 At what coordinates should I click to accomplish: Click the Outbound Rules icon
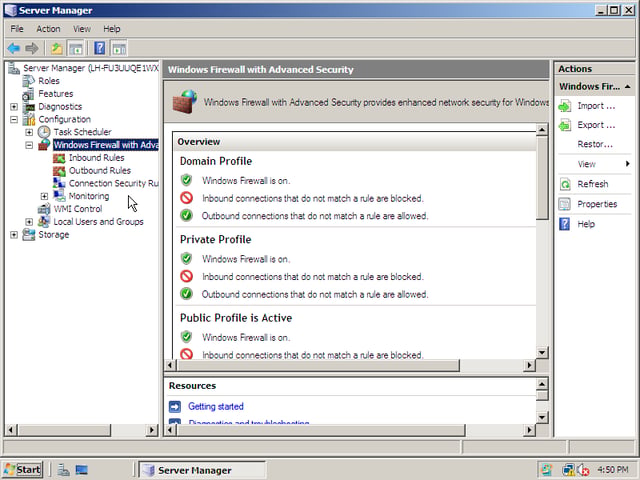click(x=59, y=171)
